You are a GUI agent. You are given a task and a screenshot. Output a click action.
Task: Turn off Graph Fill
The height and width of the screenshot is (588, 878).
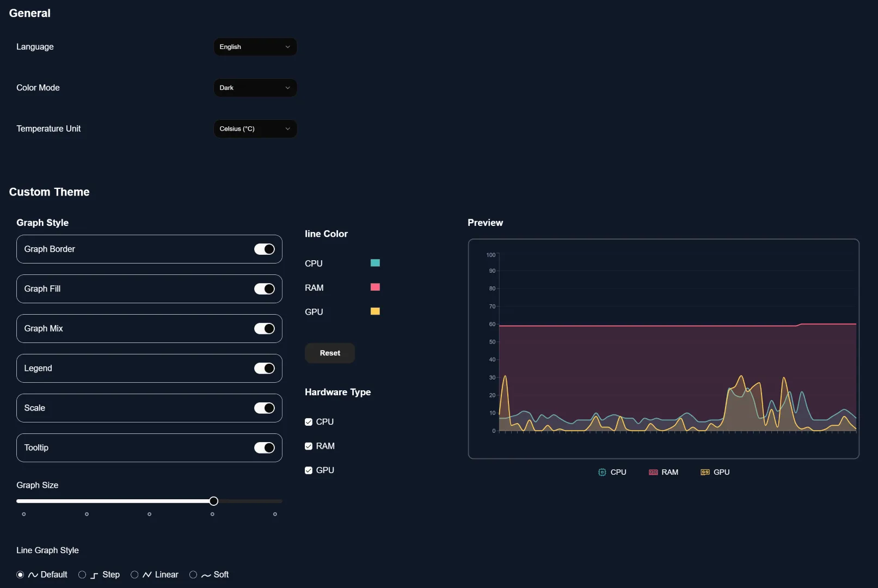[x=264, y=289]
